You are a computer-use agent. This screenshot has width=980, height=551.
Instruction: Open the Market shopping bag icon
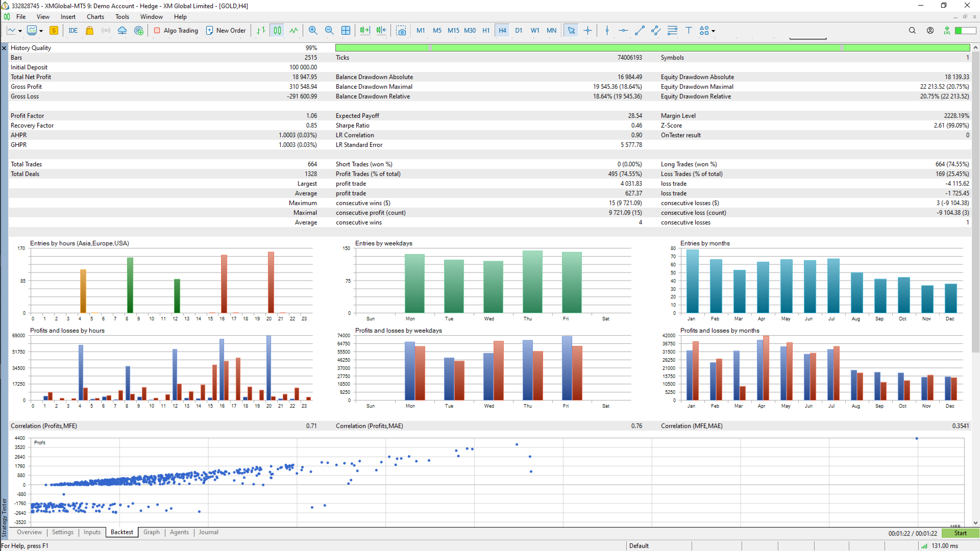coord(89,31)
